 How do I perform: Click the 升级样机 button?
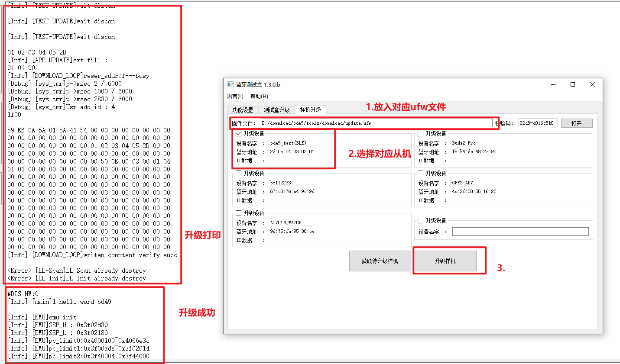click(445, 261)
